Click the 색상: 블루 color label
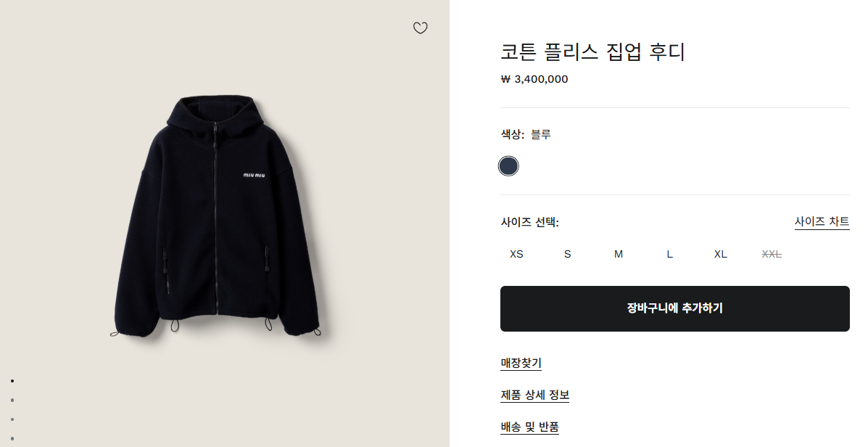The height and width of the screenshot is (447, 868). 526,134
